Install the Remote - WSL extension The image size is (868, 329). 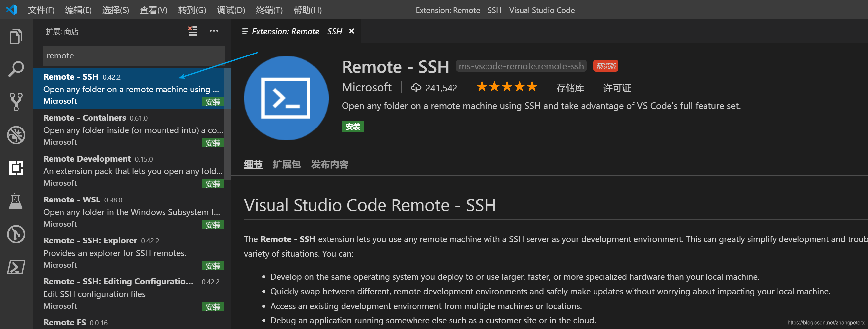point(213,225)
